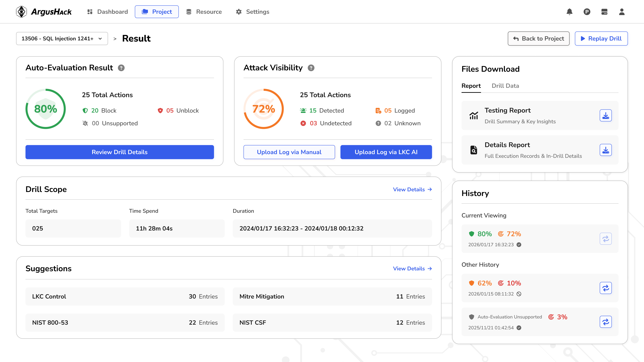Click the status icon next to 2026/01/15 timestamp

click(x=519, y=294)
